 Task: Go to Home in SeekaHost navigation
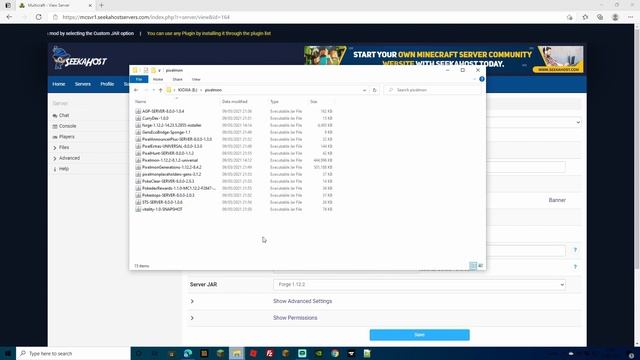tap(59, 84)
